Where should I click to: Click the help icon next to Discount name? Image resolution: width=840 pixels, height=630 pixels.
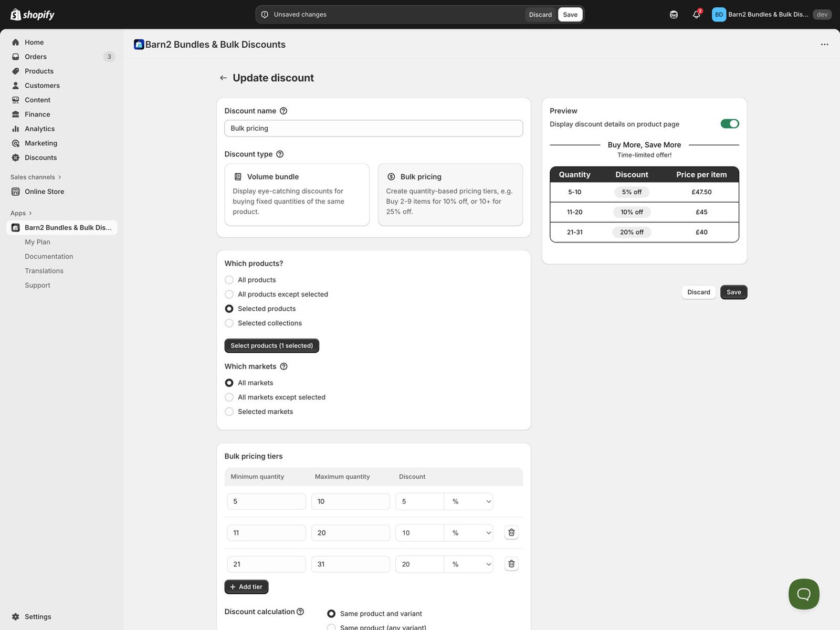283,111
